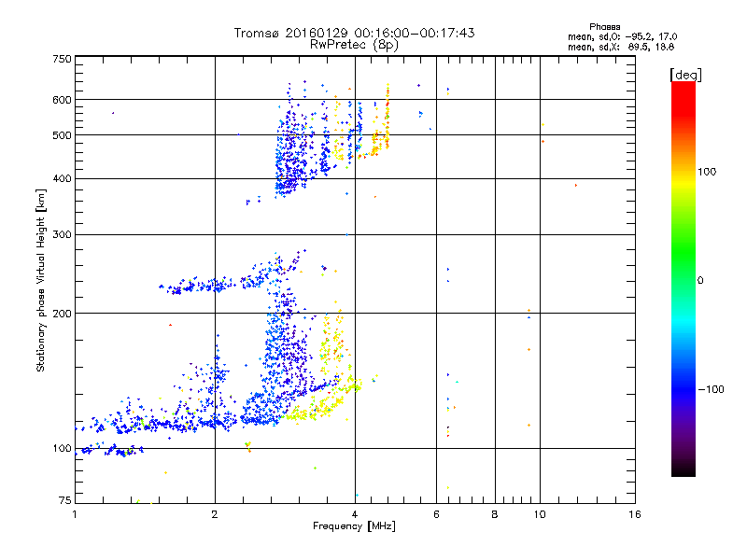Click the '400' y-axis tick label

pyautogui.click(x=62, y=178)
